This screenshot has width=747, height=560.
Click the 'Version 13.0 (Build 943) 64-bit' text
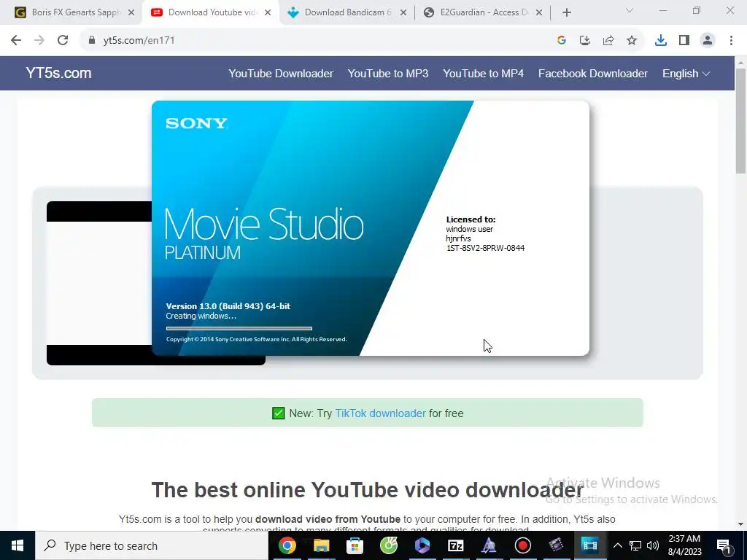[228, 306]
